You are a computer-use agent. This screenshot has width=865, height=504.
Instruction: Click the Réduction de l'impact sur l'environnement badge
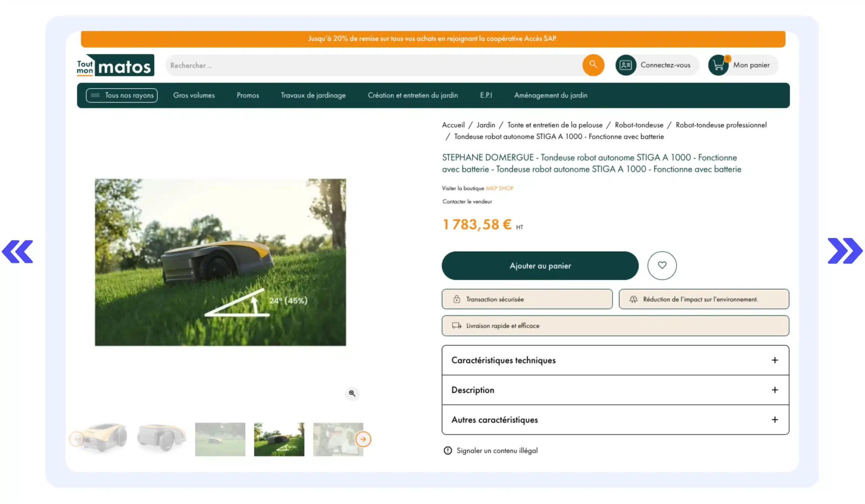704,299
